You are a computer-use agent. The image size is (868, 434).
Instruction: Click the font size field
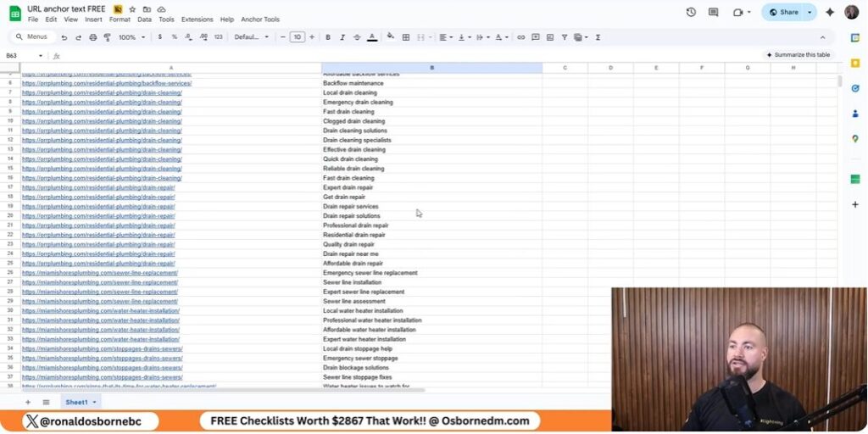pos(298,37)
